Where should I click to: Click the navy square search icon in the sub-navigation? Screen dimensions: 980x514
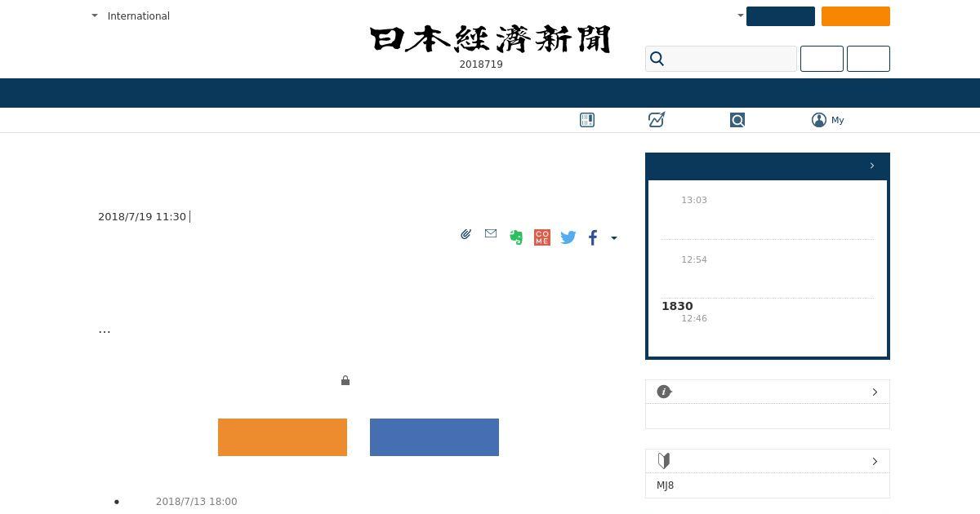tap(737, 120)
